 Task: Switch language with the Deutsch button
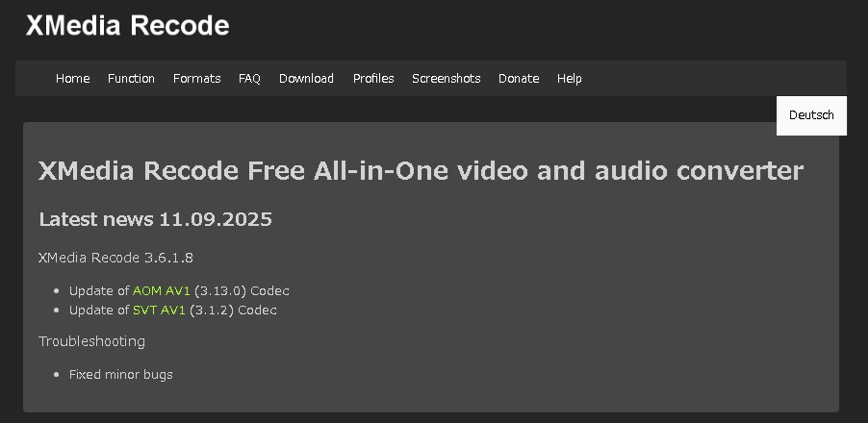tap(811, 115)
